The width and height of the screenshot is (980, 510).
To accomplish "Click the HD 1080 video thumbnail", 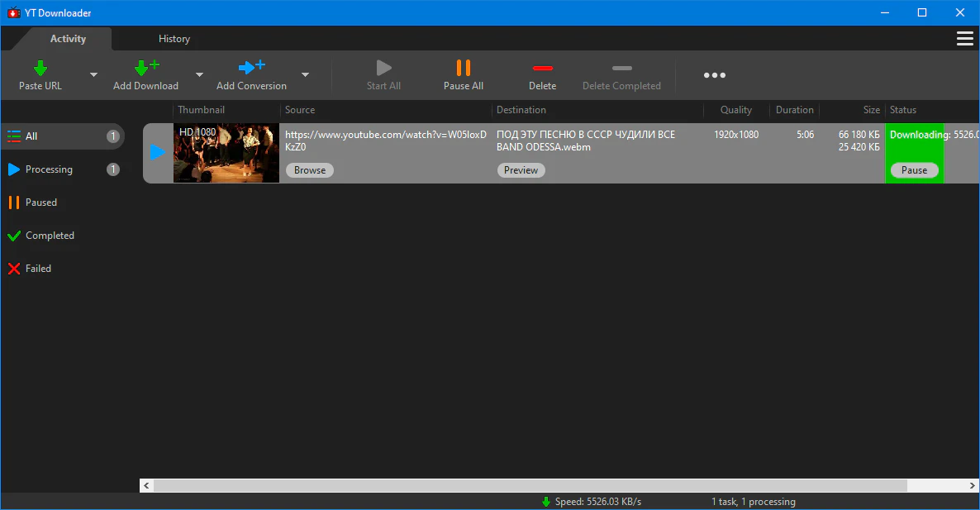I will (226, 153).
